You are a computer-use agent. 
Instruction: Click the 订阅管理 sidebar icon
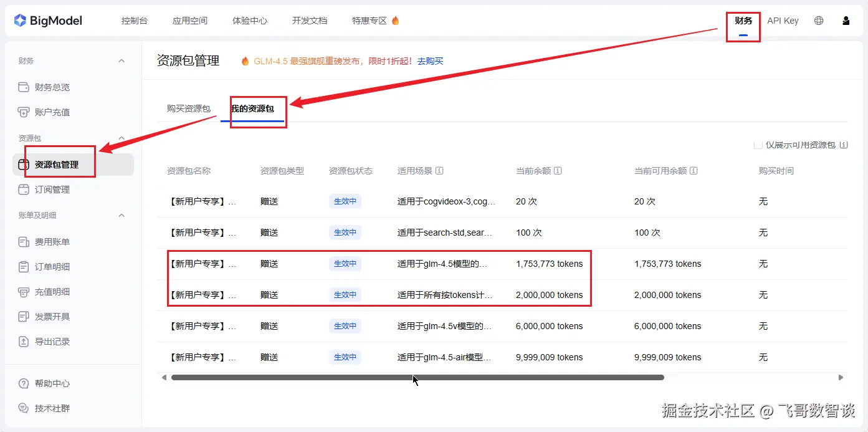tap(24, 190)
